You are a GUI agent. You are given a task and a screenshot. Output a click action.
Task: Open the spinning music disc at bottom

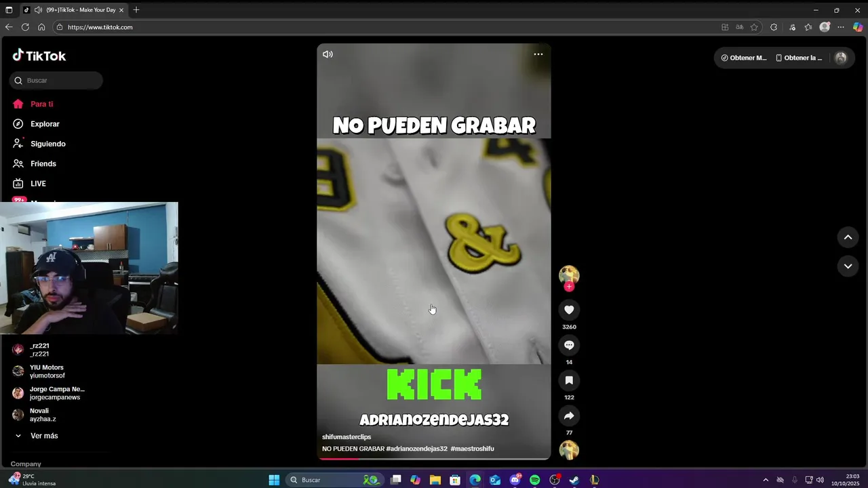coord(569,450)
